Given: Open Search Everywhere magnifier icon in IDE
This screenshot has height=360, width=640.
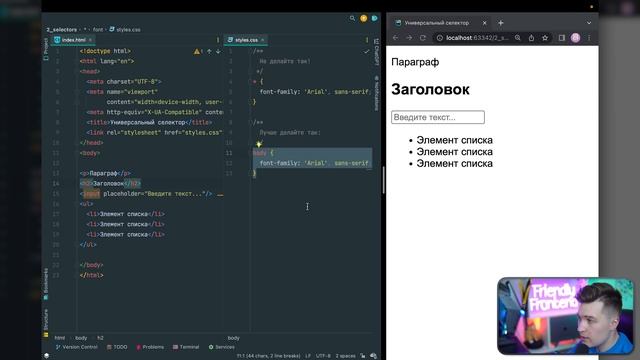Looking at the screenshot, I should click(352, 18).
